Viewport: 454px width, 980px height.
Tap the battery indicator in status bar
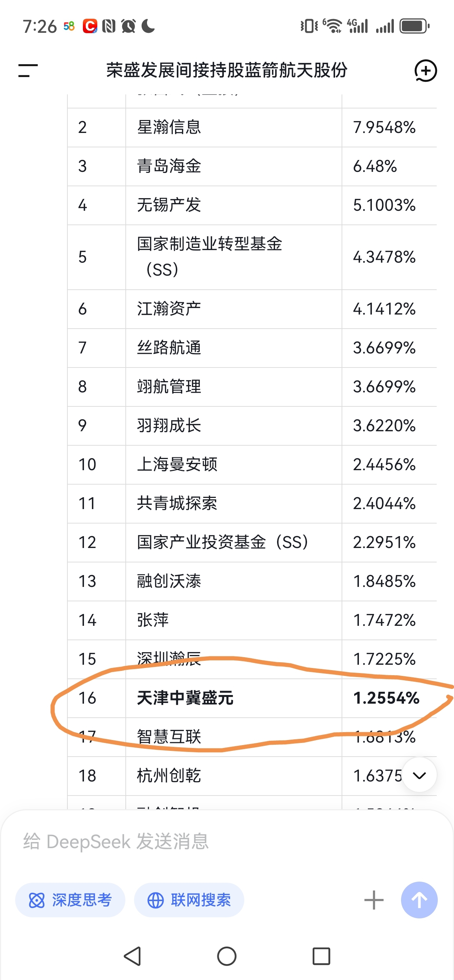414,26
